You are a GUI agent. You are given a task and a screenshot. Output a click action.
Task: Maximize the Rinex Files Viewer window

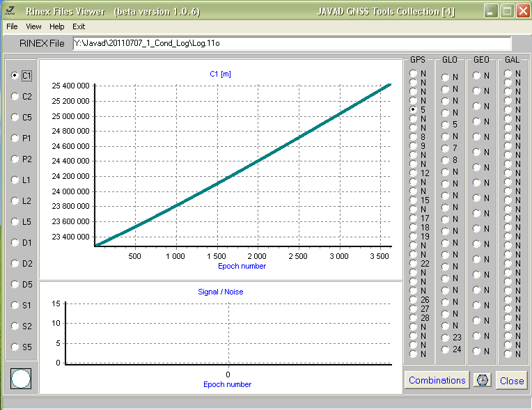click(507, 11)
